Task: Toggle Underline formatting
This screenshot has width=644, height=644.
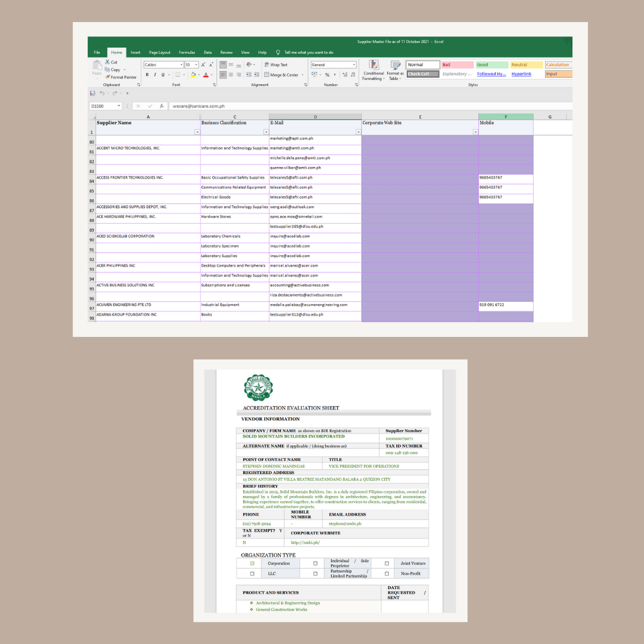Action: tap(163, 75)
